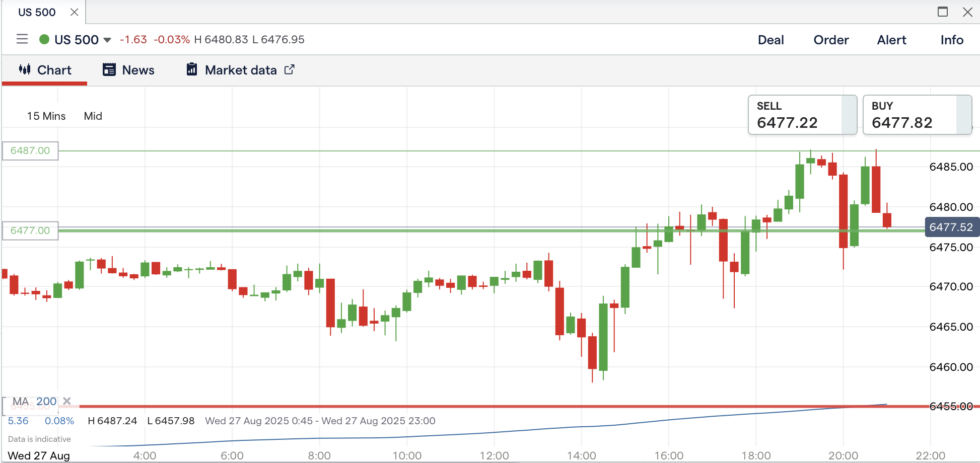Click the candlestick Chart icon
This screenshot has width=980, height=463.
point(25,69)
